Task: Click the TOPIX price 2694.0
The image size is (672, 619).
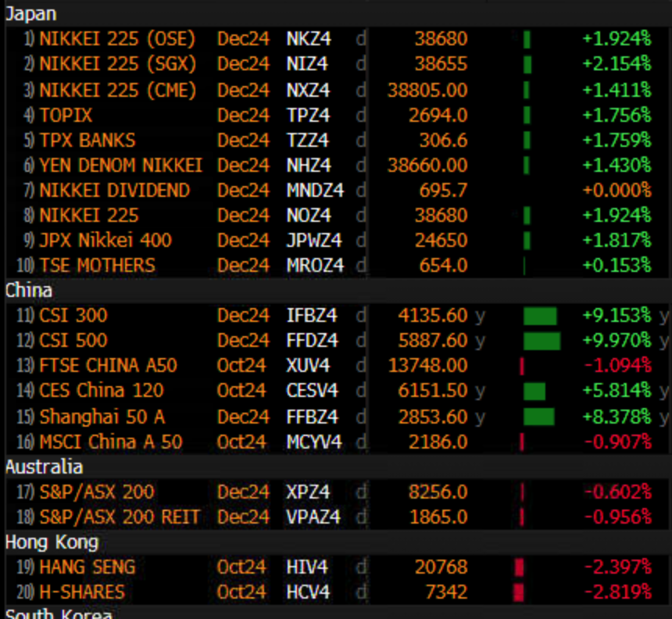Action: pyautogui.click(x=438, y=115)
